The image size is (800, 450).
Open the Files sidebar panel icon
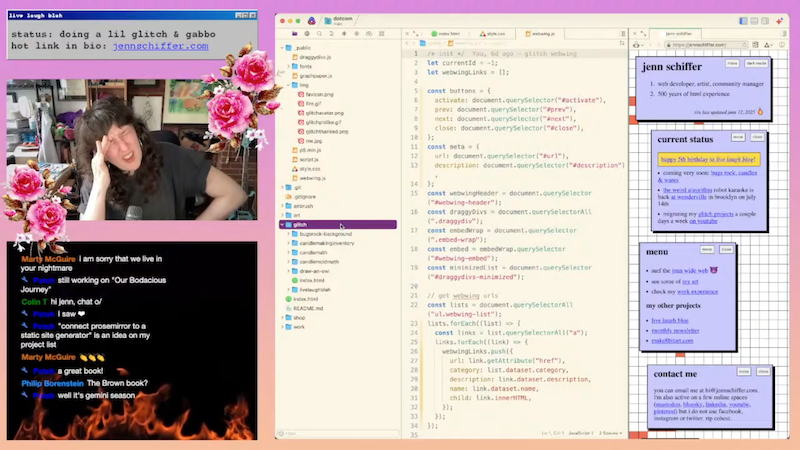[294, 34]
